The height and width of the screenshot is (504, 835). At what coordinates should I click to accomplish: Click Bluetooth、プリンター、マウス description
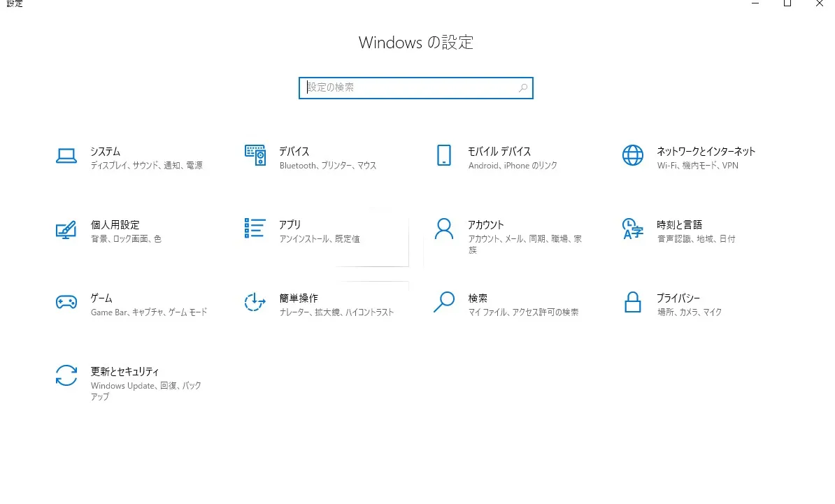tap(328, 166)
